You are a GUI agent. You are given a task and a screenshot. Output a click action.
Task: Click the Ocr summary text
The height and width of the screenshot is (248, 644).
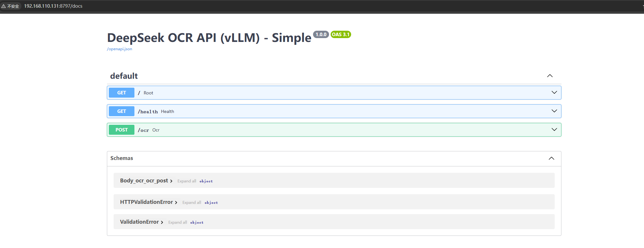click(x=156, y=130)
